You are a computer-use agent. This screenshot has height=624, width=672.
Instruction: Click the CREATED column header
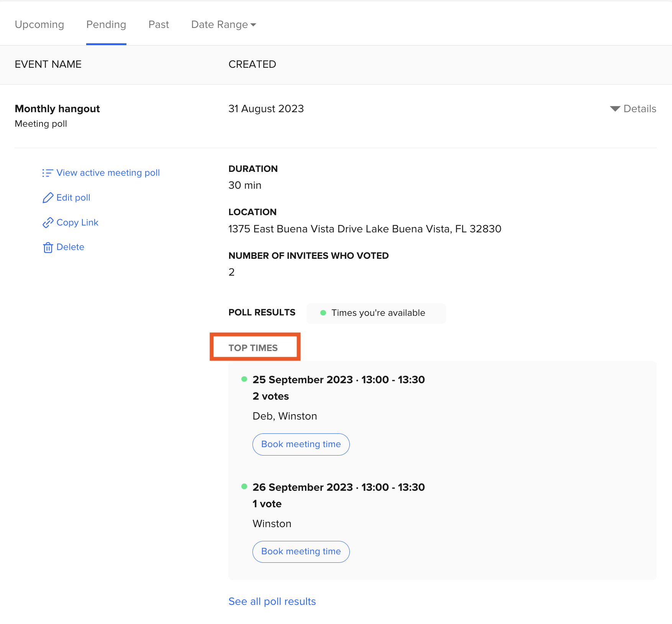(x=252, y=64)
